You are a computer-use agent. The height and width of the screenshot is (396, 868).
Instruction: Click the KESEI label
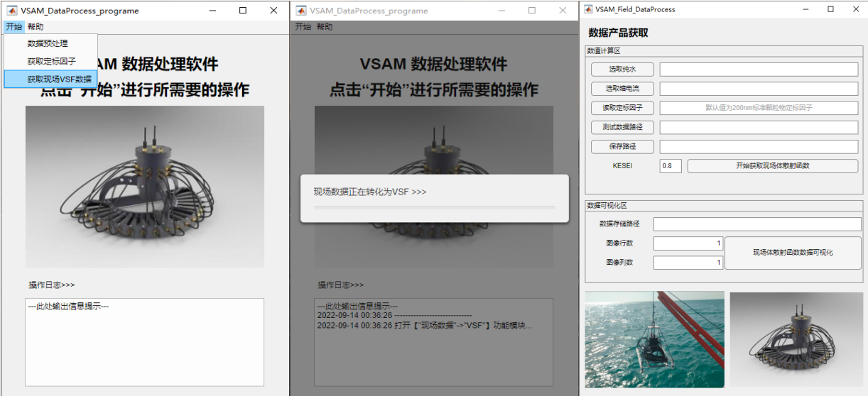(x=622, y=166)
